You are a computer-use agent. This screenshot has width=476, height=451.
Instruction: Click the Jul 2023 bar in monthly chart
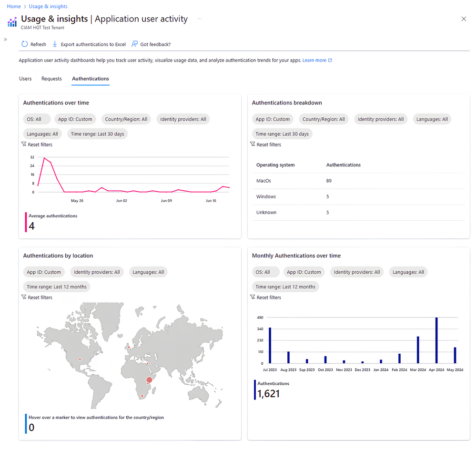click(270, 345)
